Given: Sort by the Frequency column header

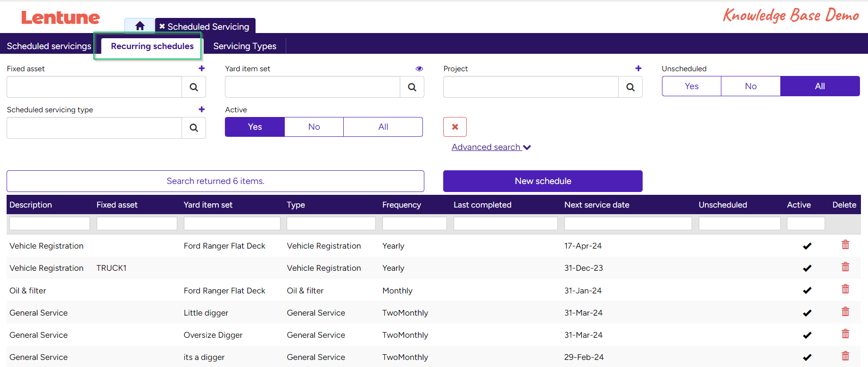Looking at the screenshot, I should [x=402, y=205].
